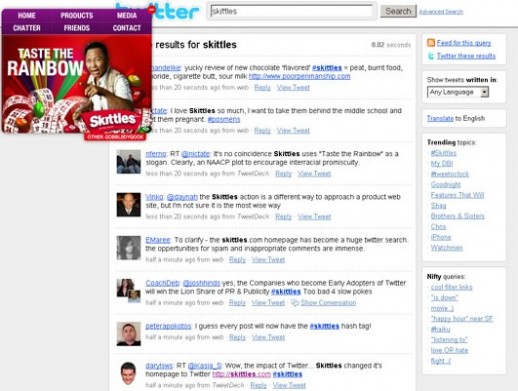Open the Any Language dropdown
Viewport: 518px width, 391px height.
pyautogui.click(x=458, y=92)
